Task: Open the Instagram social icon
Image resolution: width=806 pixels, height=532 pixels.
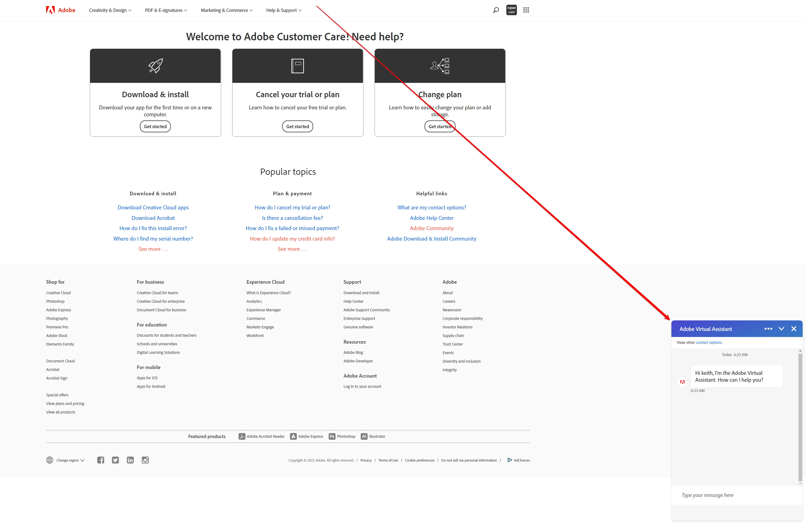Action: (145, 460)
